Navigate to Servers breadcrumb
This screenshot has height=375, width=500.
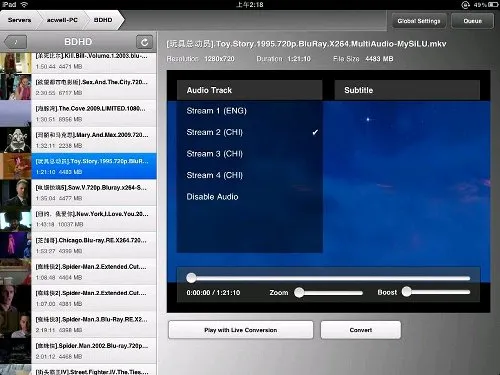(19, 20)
